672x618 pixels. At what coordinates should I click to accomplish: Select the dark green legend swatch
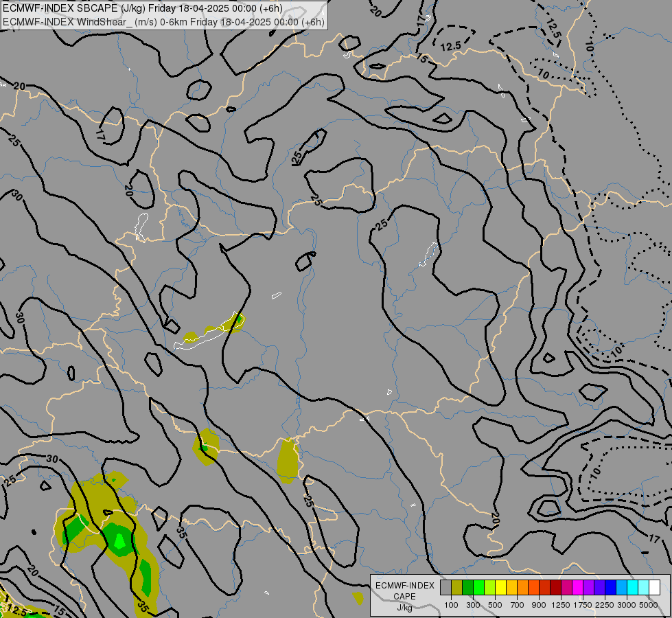pyautogui.click(x=468, y=588)
